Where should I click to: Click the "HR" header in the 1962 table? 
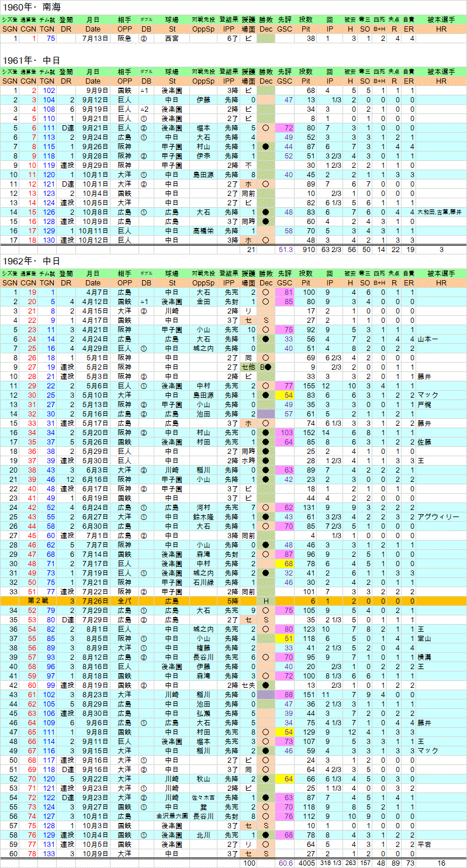pyautogui.click(x=441, y=283)
